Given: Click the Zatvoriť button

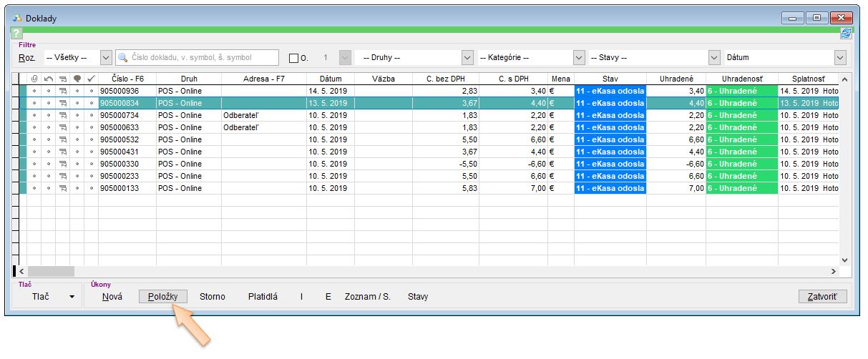Looking at the screenshot, I should pyautogui.click(x=822, y=296).
